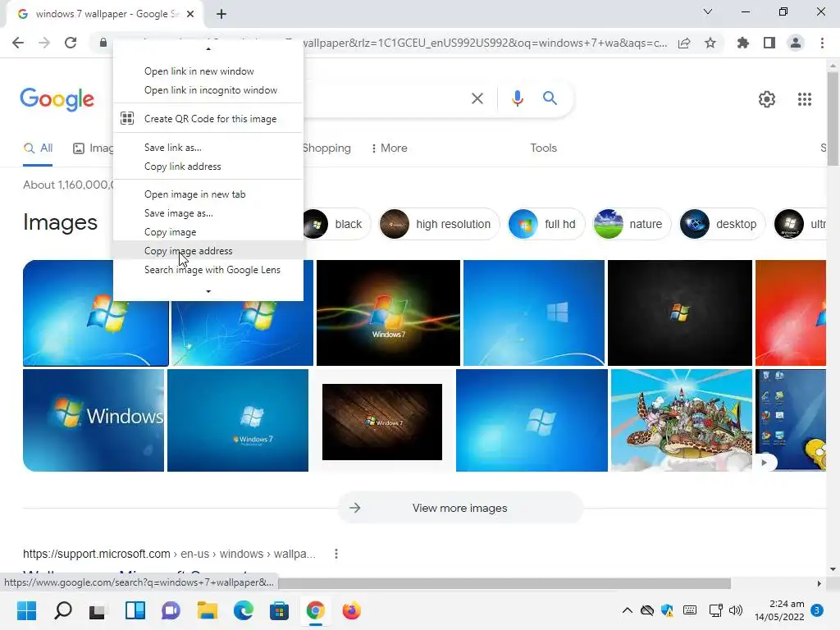Go to the Google logo homepage
This screenshot has height=630, width=840.
point(57,99)
